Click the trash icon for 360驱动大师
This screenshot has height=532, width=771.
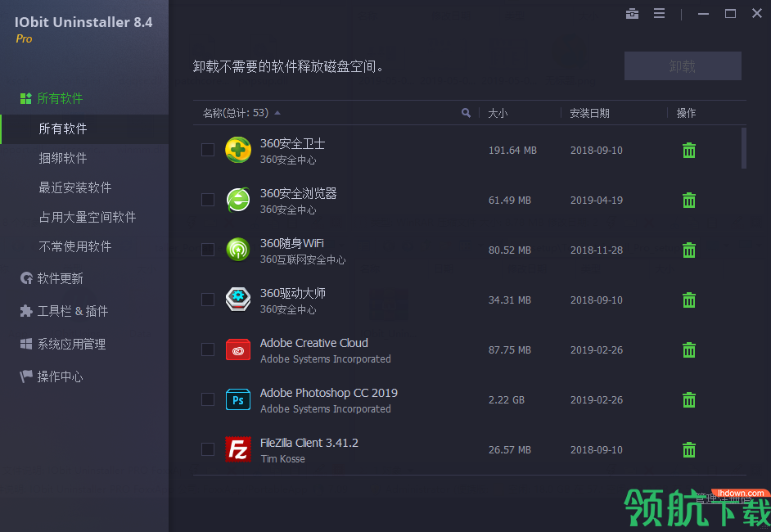[x=689, y=300]
